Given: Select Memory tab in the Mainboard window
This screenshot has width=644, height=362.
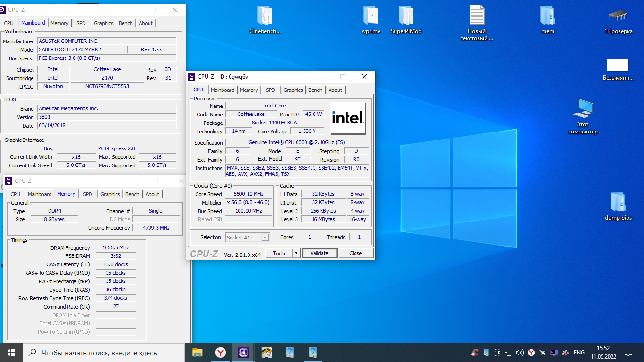Looking at the screenshot, I should 59,23.
